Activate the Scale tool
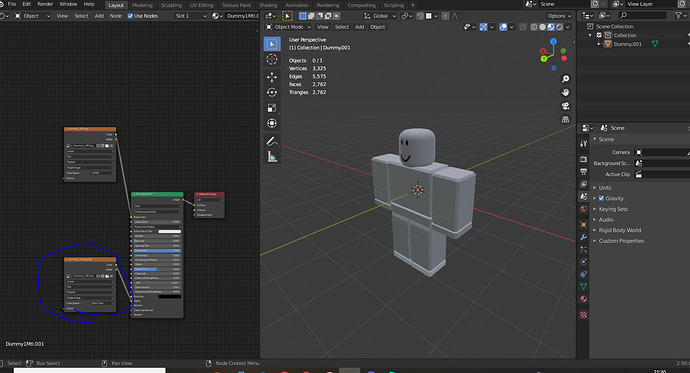This screenshot has height=373, width=690. click(x=272, y=108)
